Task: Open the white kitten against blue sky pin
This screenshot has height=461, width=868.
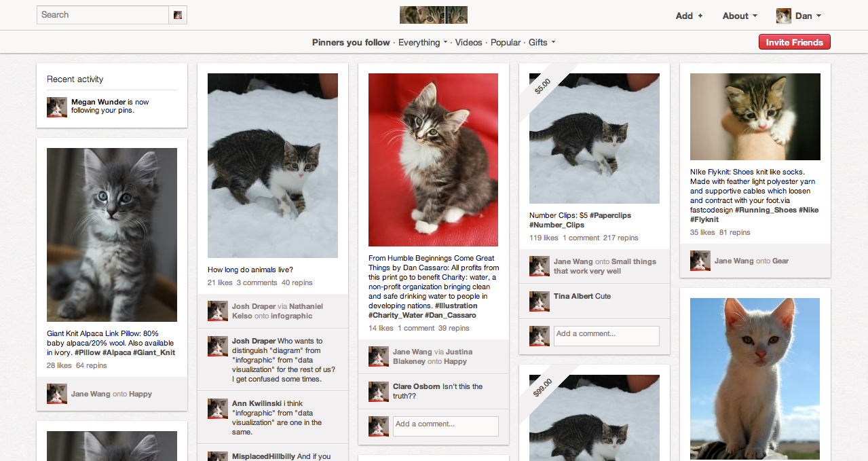Action: 755,380
